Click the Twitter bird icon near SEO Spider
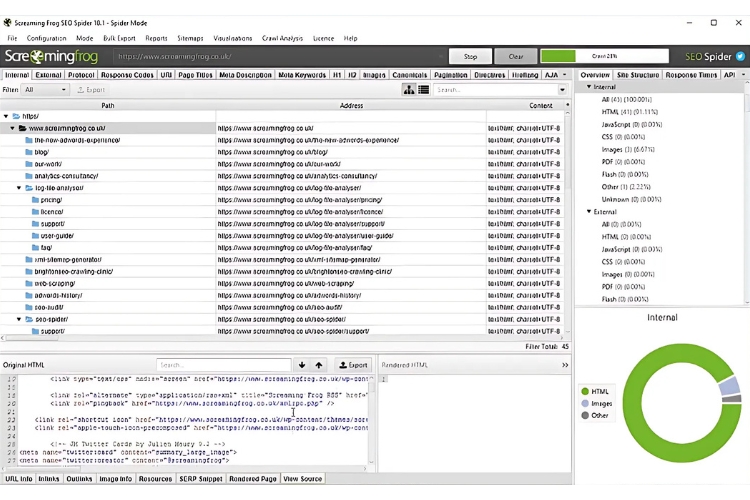Viewport: 750px width, 500px height. tap(740, 56)
